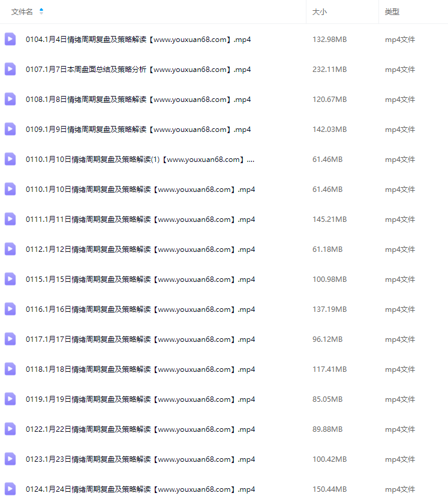
Task: Click video icon for 0107.1月7日 file
Action: click(x=10, y=69)
